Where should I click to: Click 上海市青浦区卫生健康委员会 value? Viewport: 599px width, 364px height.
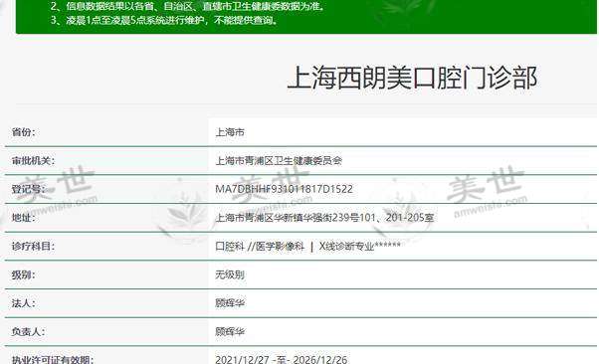tap(279, 161)
